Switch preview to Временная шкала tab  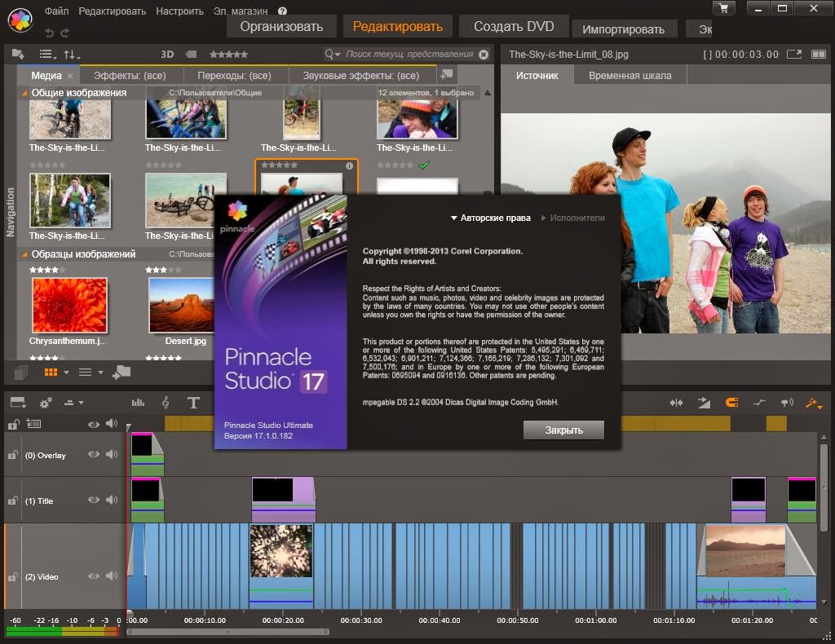tap(630, 76)
